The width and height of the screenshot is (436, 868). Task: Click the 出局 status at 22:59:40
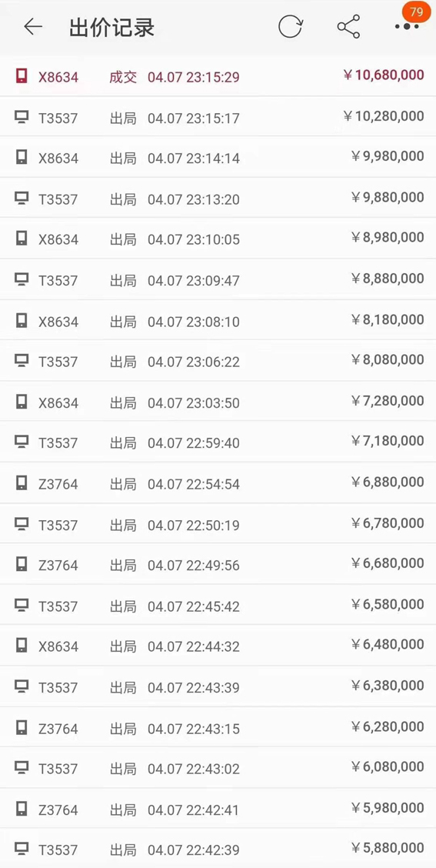coord(123,443)
